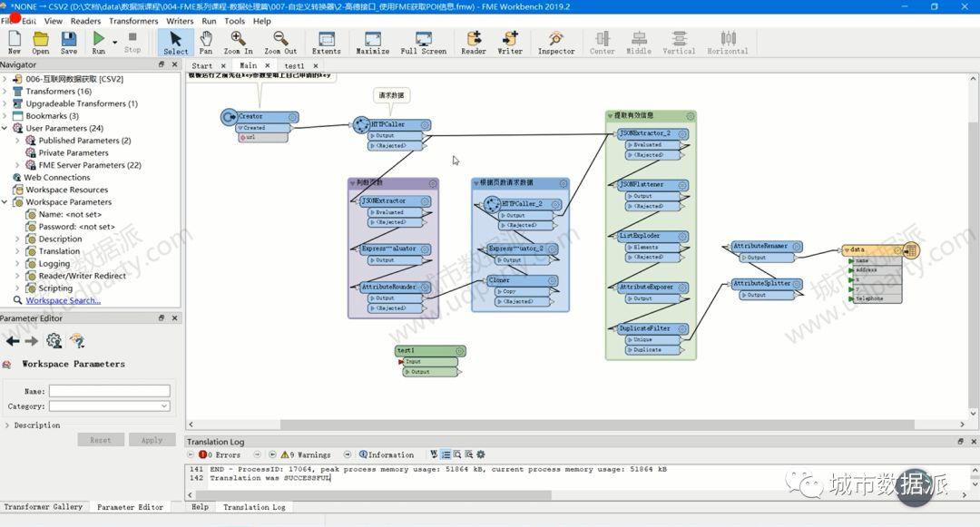The height and width of the screenshot is (527, 980).
Task: Run the translation with the green Run icon
Action: (99, 43)
